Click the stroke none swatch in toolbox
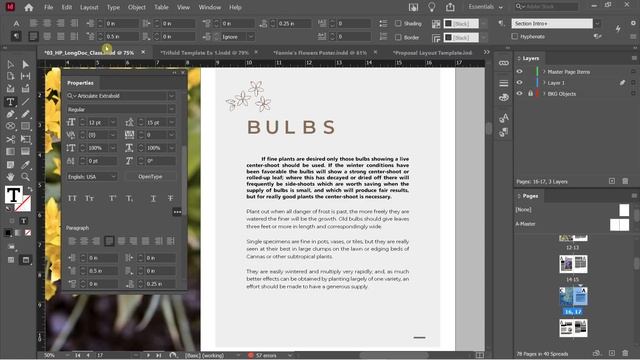This screenshot has width=640, height=360. (x=23, y=204)
